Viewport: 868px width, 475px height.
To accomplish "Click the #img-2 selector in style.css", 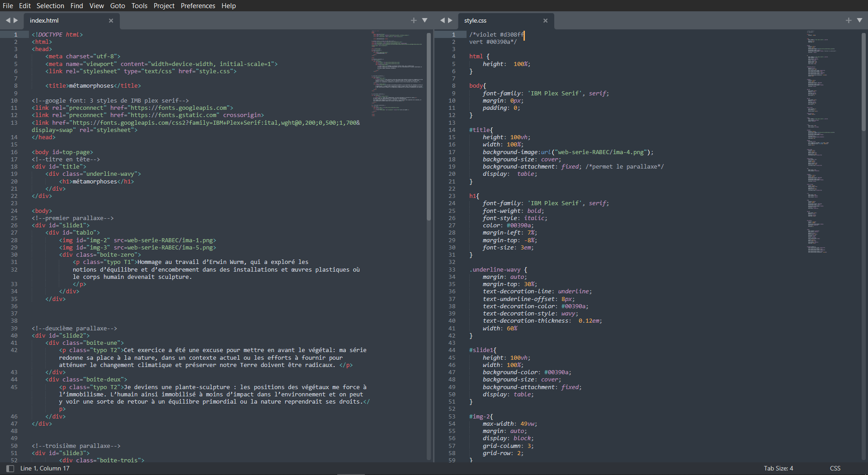I will tap(479, 416).
